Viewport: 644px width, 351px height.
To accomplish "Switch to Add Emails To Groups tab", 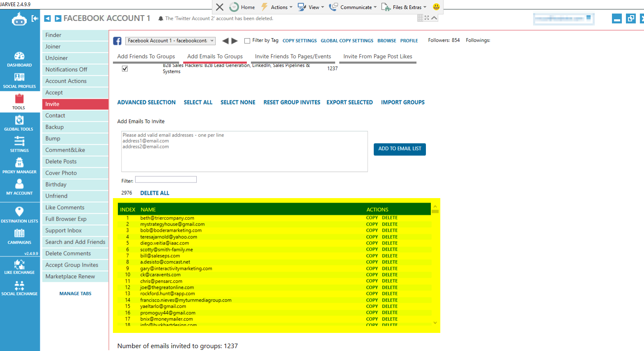I will click(x=215, y=57).
